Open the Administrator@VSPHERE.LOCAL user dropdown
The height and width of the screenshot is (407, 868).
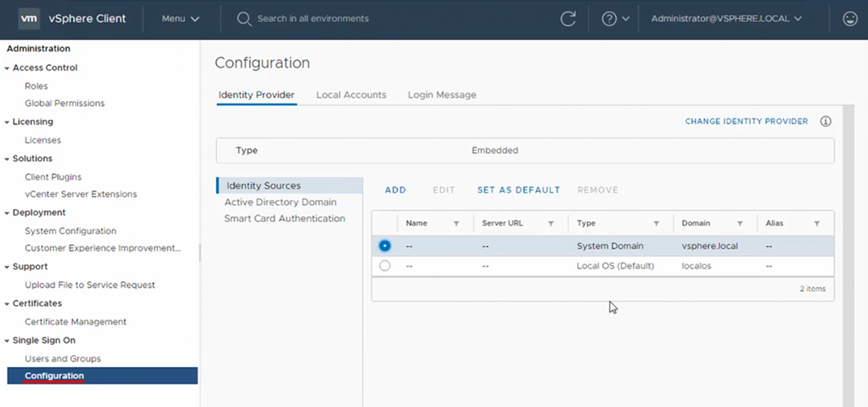(x=726, y=19)
